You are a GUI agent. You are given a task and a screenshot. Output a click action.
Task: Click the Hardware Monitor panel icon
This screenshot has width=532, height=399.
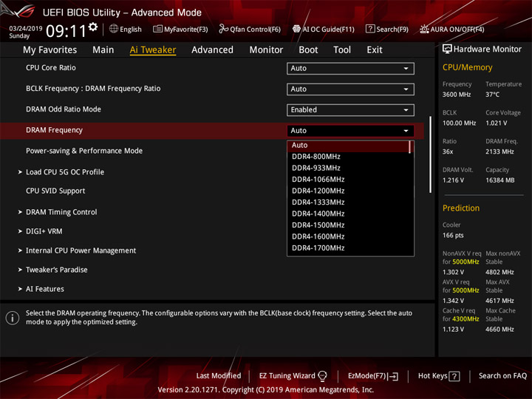[x=447, y=49]
